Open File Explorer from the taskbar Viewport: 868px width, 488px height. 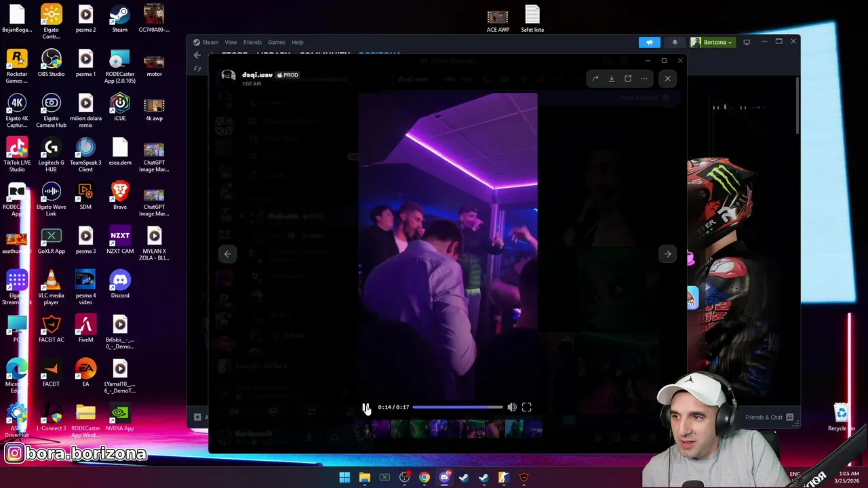365,477
